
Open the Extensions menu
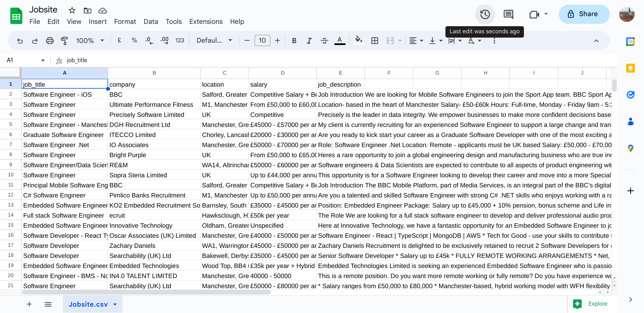pyautogui.click(x=206, y=21)
